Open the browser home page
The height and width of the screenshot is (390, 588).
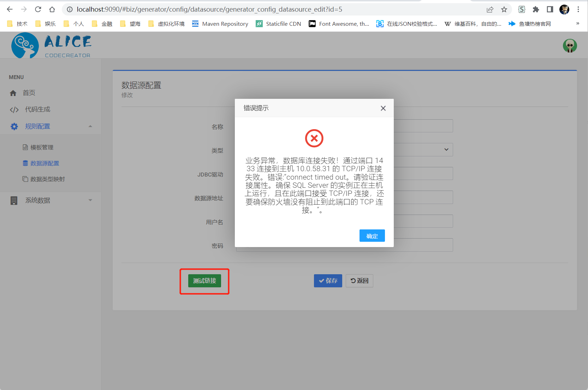(52, 10)
